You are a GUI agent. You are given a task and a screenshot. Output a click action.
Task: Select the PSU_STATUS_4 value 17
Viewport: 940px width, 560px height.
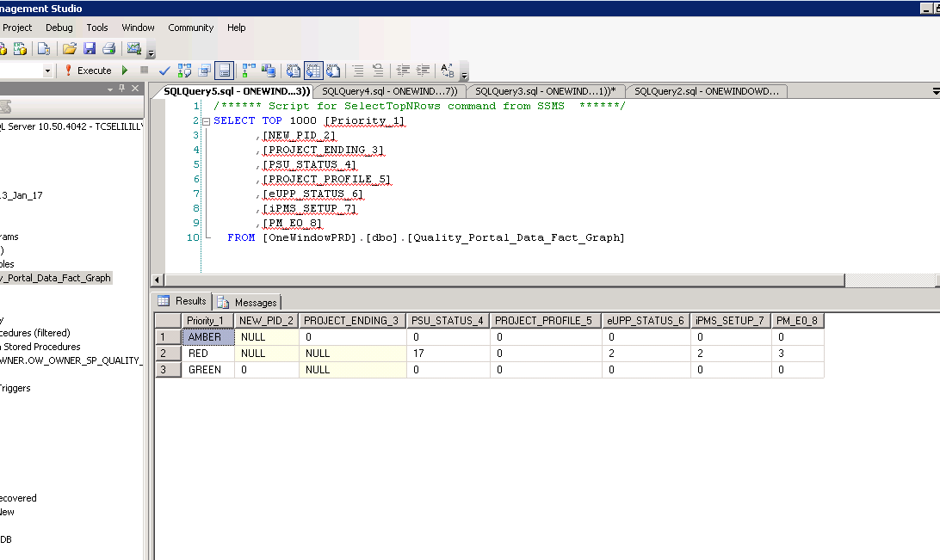[448, 354]
